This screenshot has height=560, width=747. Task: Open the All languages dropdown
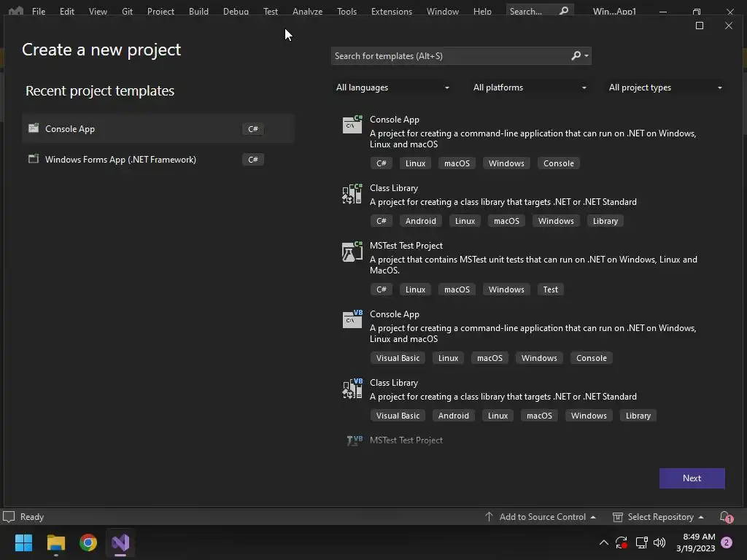click(x=392, y=87)
